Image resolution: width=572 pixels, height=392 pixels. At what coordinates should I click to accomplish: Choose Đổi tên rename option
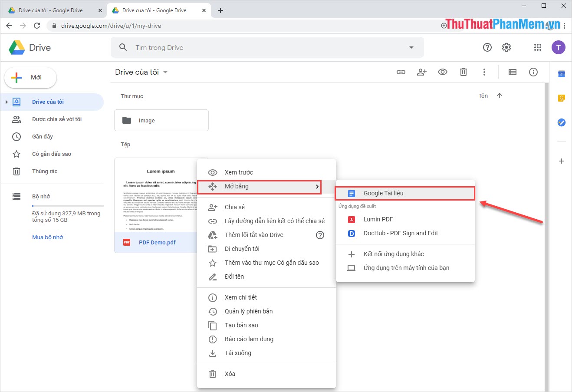click(266, 277)
